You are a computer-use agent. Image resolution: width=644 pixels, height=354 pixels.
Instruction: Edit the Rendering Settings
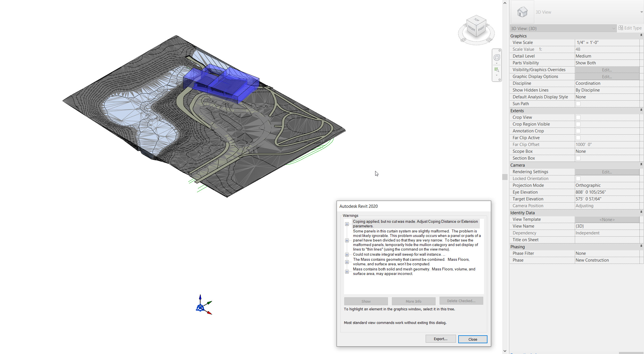point(607,172)
